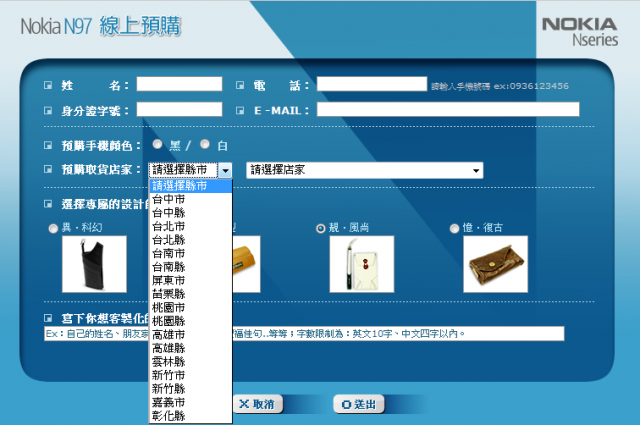Click the black phone case thumbnail
This screenshot has width=640, height=425.
(94, 264)
